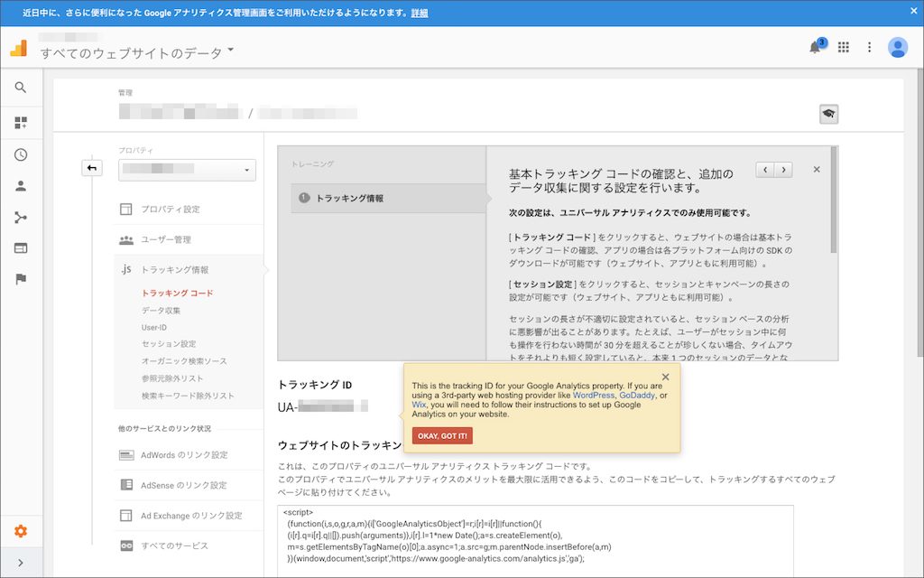Select データ収集 submenu item
This screenshot has height=578, width=924.
coord(161,311)
